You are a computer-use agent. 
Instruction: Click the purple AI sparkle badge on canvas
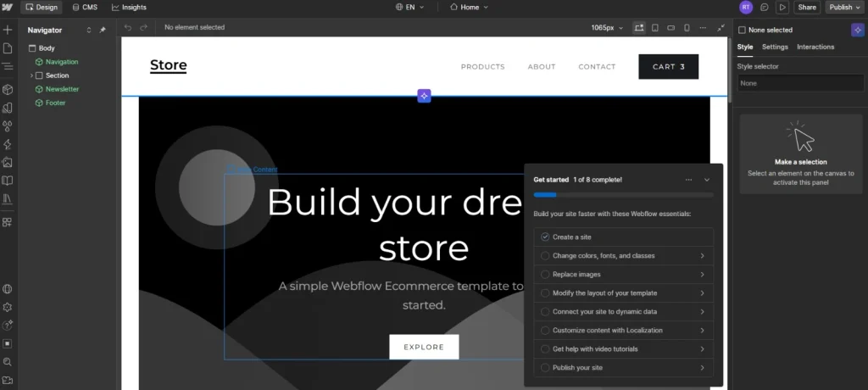(x=424, y=96)
